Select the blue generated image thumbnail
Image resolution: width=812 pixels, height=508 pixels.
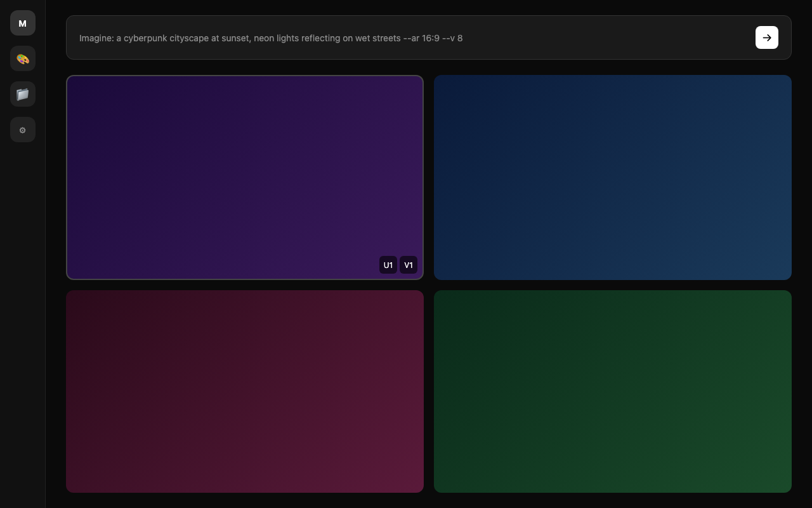coord(612,177)
